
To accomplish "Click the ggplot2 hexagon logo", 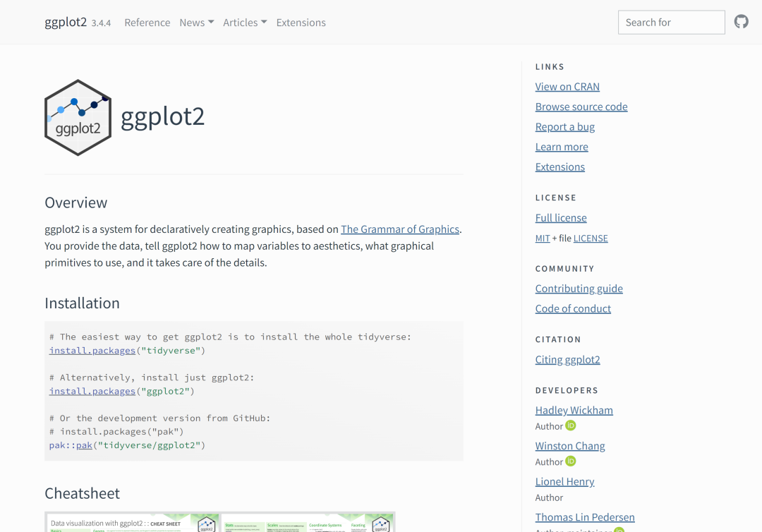I will [78, 118].
